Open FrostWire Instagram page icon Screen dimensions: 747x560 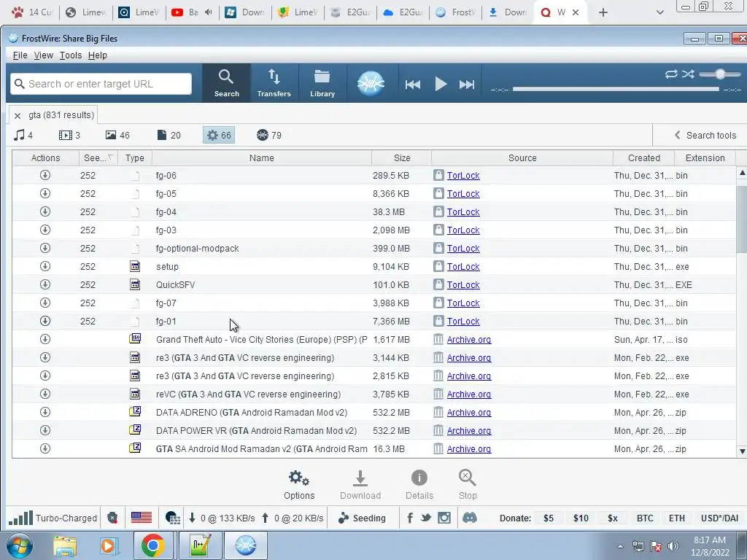coord(444,518)
